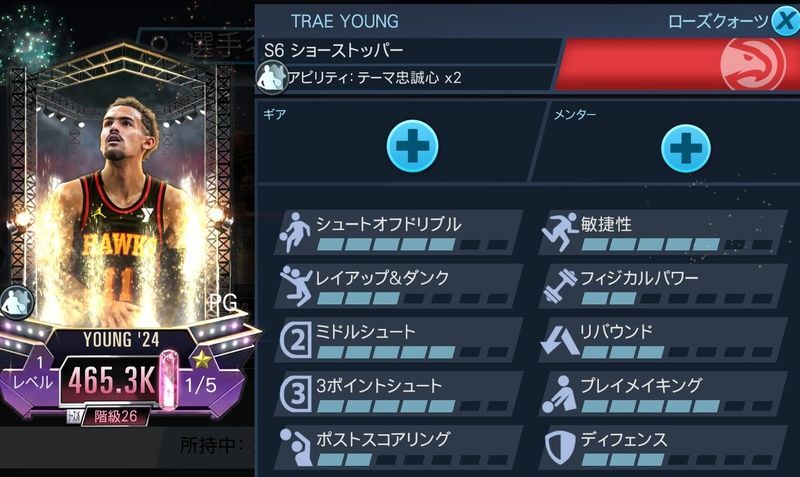Open the Atlanta Hawks team logo banner
This screenshot has width=800, height=477.
point(678,64)
